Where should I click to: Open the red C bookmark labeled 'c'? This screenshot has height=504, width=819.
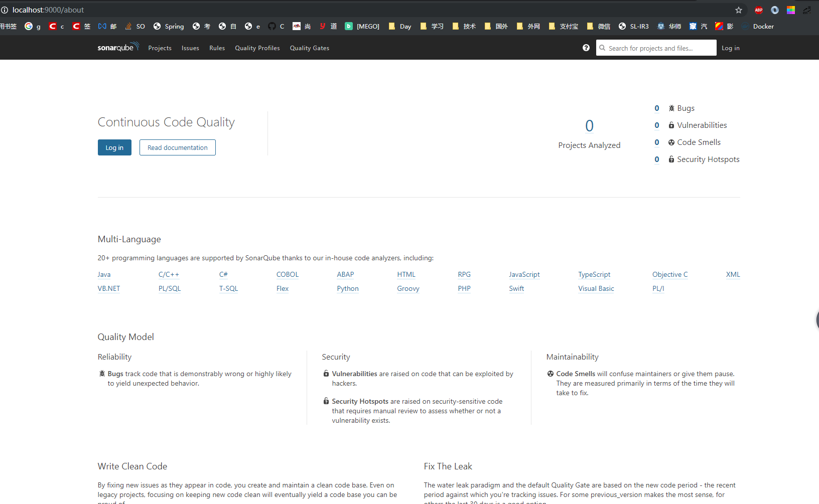(x=57, y=26)
